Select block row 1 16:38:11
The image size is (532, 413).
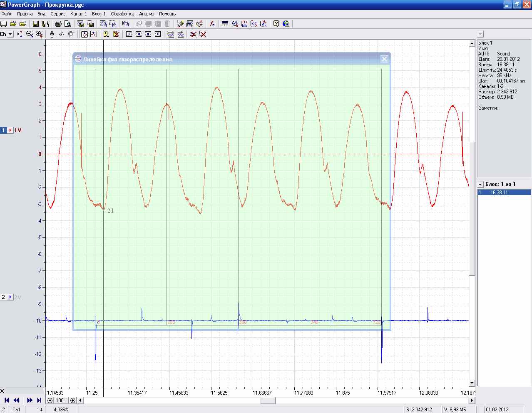point(504,193)
